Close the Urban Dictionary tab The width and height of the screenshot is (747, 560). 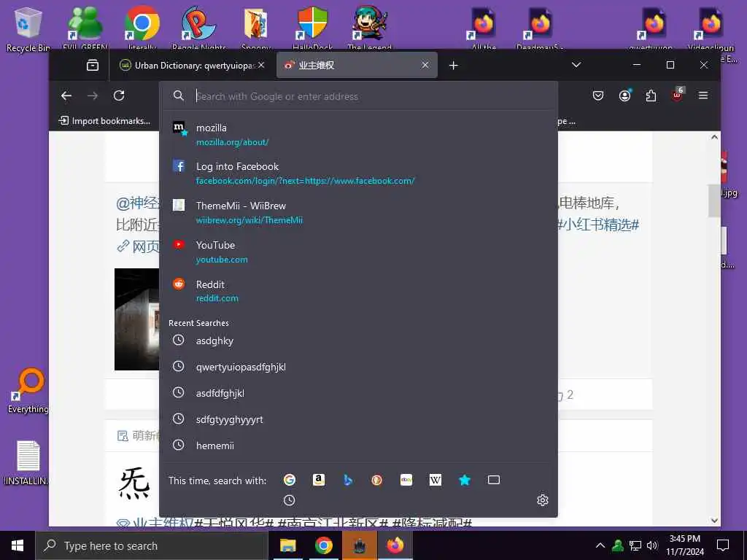[261, 65]
